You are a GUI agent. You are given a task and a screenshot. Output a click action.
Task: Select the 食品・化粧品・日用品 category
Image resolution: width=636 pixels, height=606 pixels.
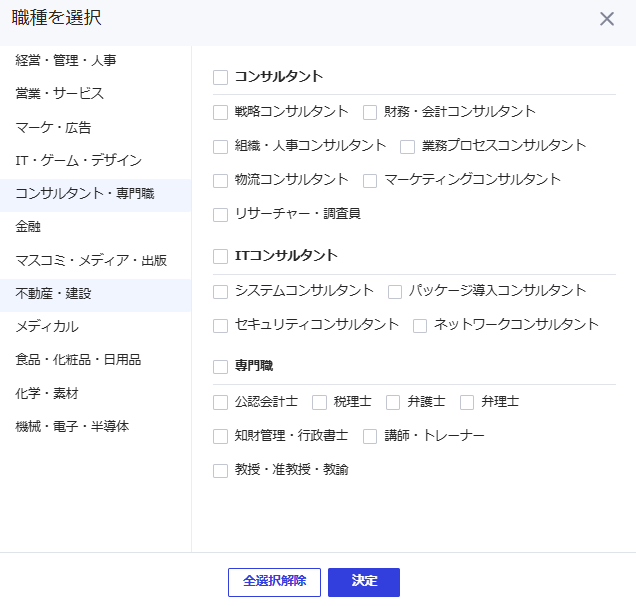tap(95, 360)
